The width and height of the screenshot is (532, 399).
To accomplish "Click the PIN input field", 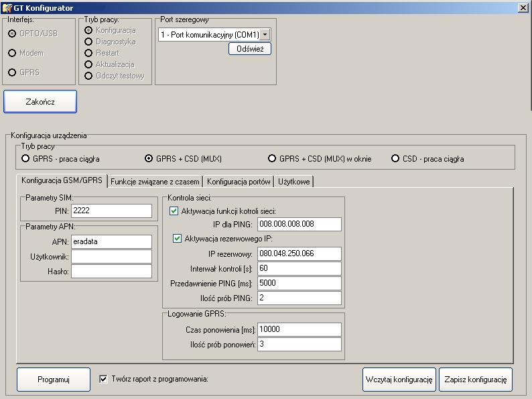I will (x=111, y=211).
